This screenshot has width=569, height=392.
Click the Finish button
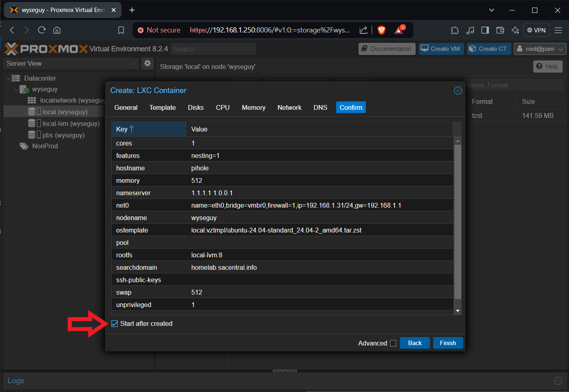(x=448, y=343)
